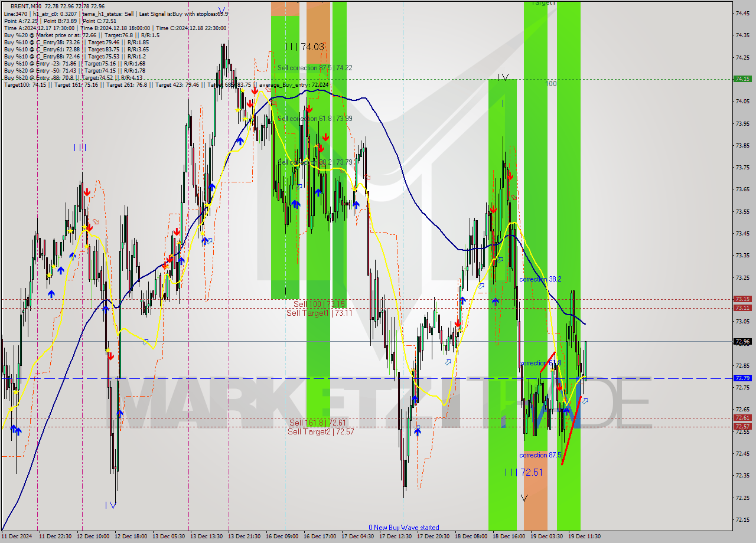Click the '19 Dec 11:30' time label
Image resolution: width=756 pixels, height=543 pixels.
click(585, 537)
